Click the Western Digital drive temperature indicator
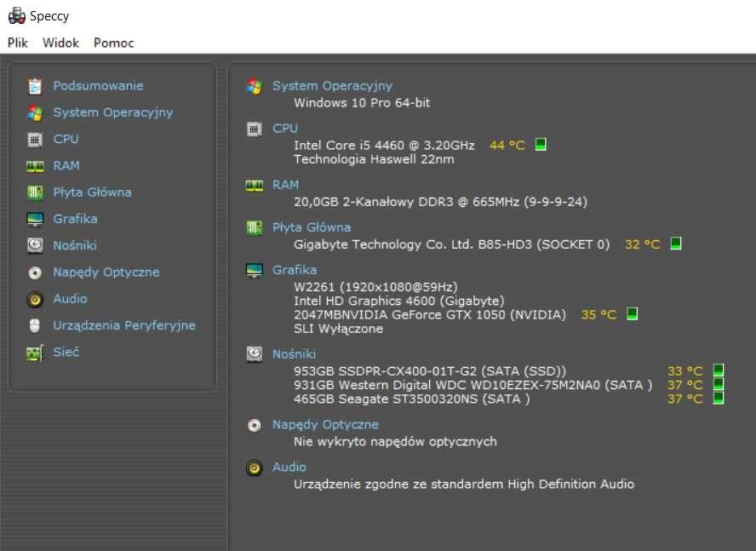Screen dimensions: 756x551 pos(719,384)
